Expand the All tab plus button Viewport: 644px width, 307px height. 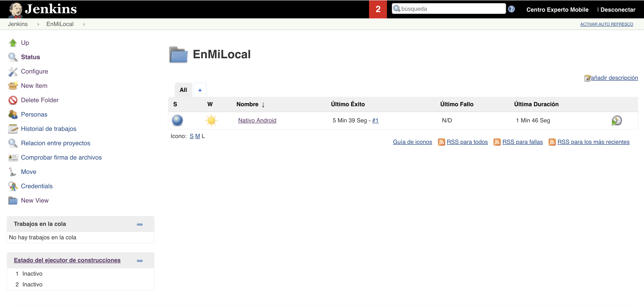click(200, 90)
